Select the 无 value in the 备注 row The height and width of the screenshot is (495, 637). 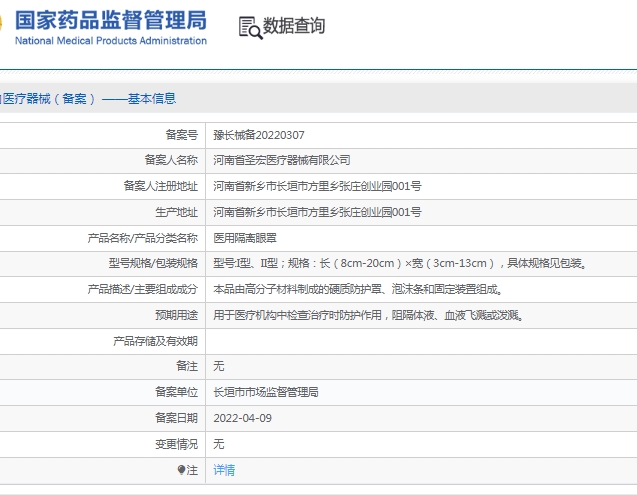(219, 367)
